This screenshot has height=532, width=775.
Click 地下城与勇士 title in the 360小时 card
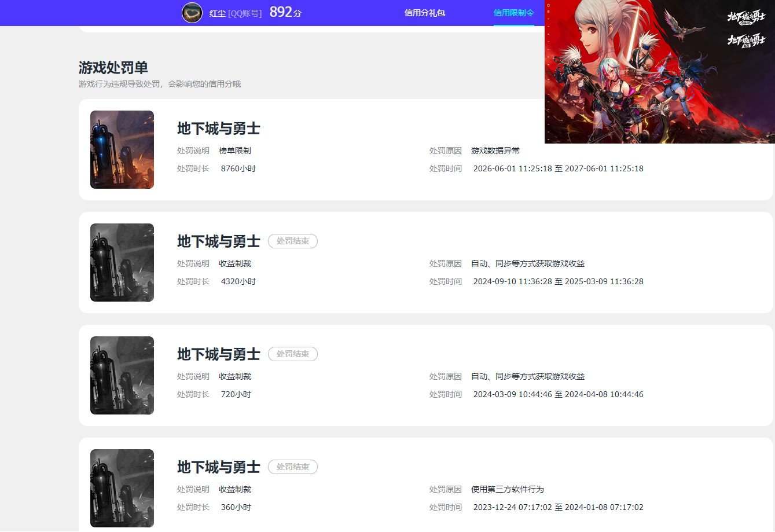[x=219, y=467]
